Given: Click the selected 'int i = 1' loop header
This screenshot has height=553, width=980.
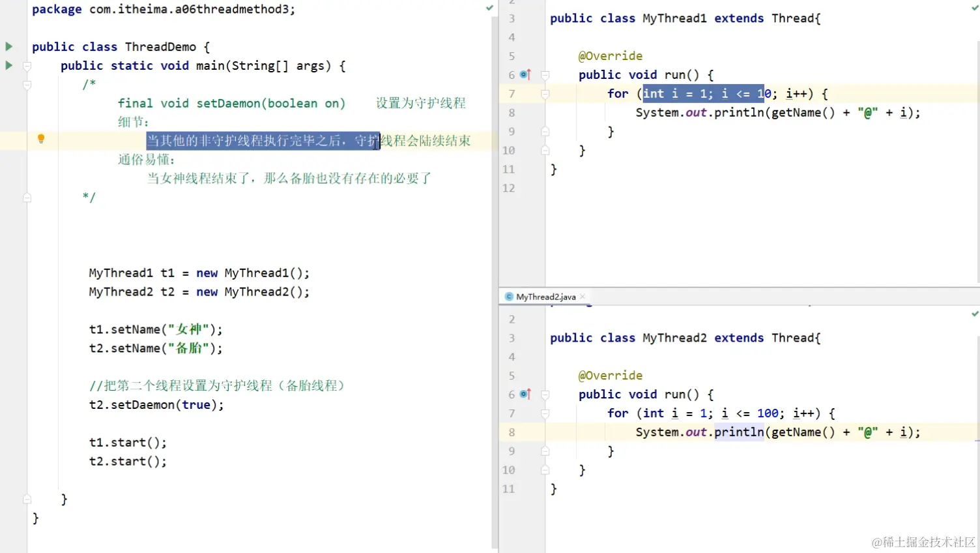Looking at the screenshot, I should click(x=703, y=94).
